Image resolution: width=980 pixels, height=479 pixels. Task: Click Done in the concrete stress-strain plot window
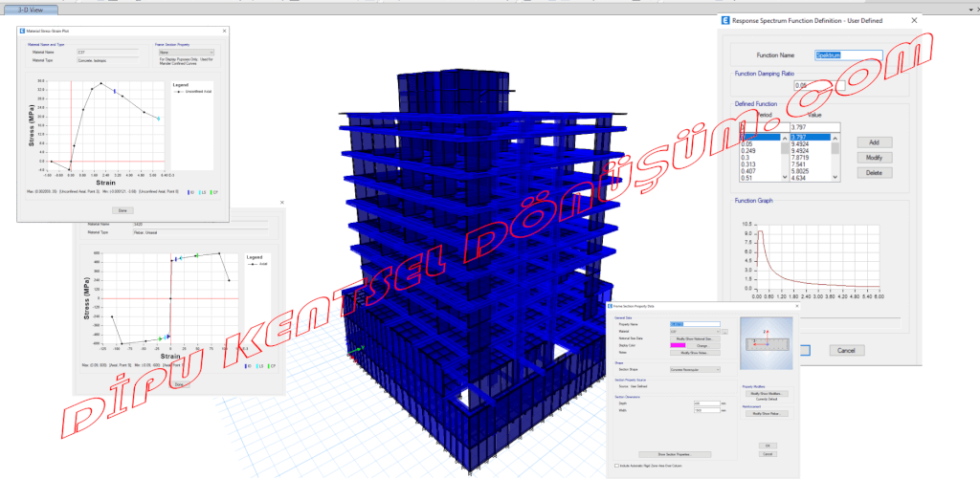tap(122, 210)
